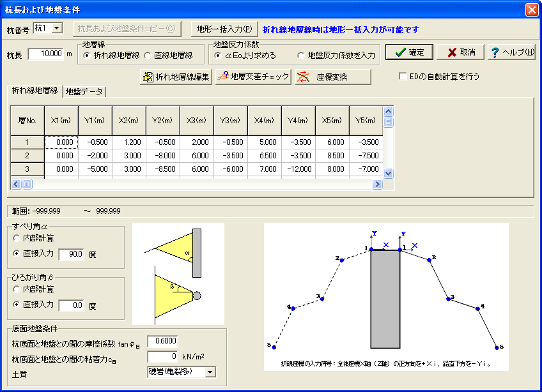
Task: Switch to the 地盤データ tab
Action: pyautogui.click(x=84, y=91)
